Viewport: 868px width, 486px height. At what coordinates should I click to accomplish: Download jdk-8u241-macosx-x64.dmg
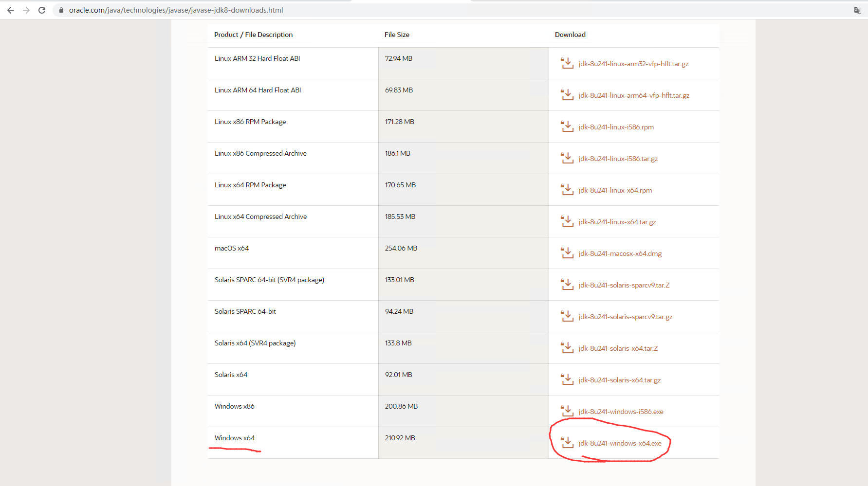(620, 253)
